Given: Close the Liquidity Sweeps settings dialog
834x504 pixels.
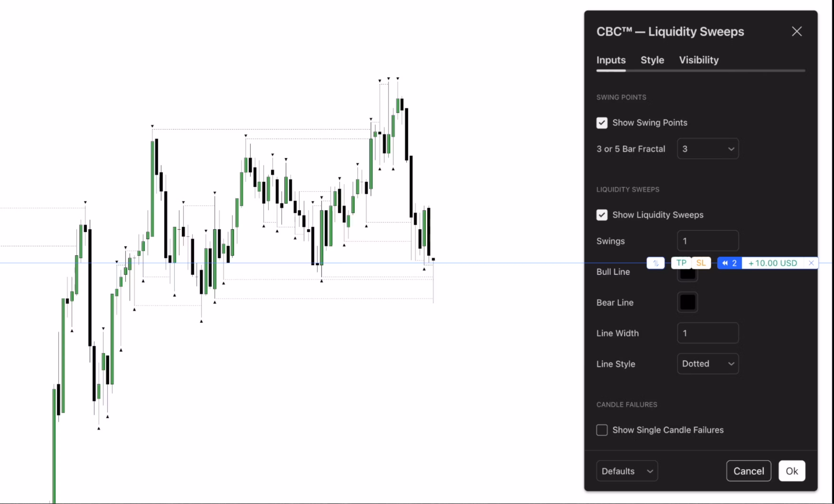Looking at the screenshot, I should coord(797,32).
